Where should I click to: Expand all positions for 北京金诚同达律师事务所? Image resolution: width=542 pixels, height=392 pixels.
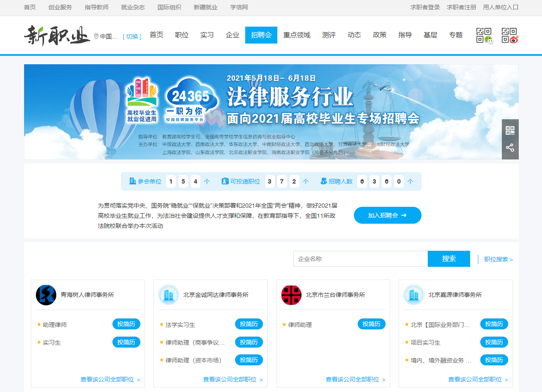coord(233,379)
